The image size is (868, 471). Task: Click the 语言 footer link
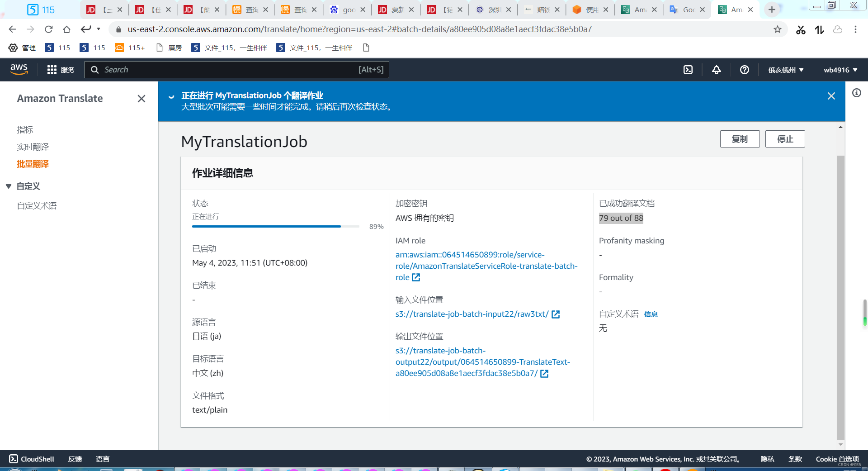(103, 459)
